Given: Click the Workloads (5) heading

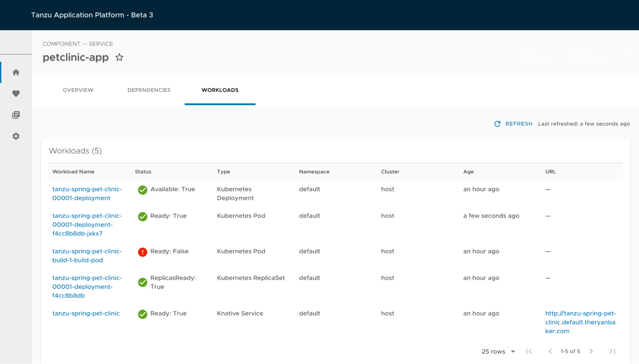Looking at the screenshot, I should tap(75, 151).
